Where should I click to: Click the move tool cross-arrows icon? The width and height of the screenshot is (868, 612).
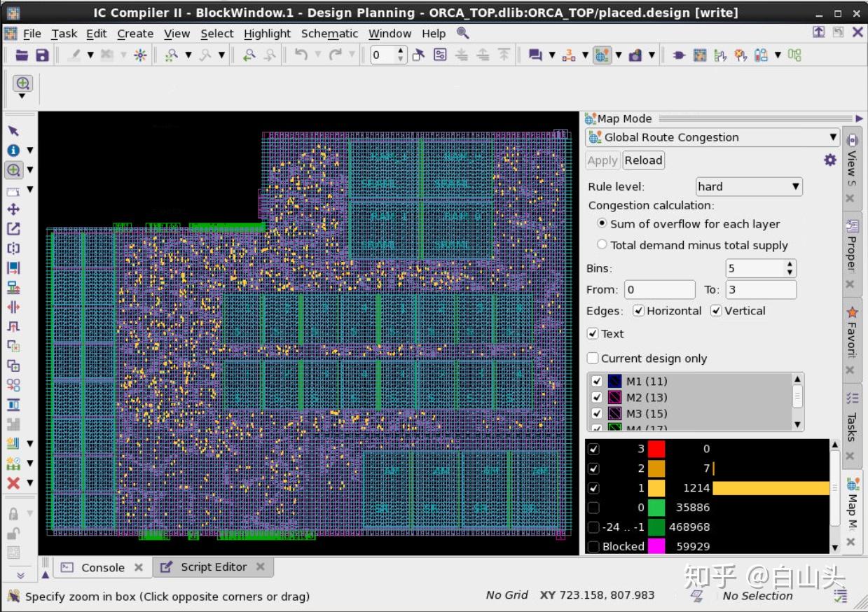pyautogui.click(x=13, y=209)
